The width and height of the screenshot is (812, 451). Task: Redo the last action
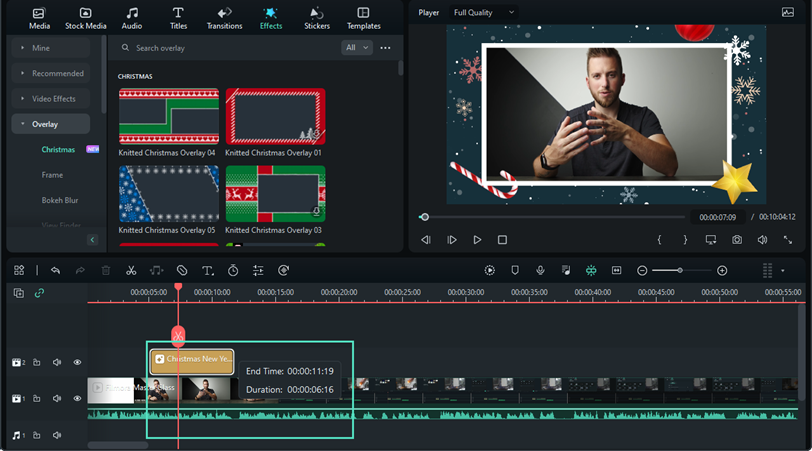80,270
